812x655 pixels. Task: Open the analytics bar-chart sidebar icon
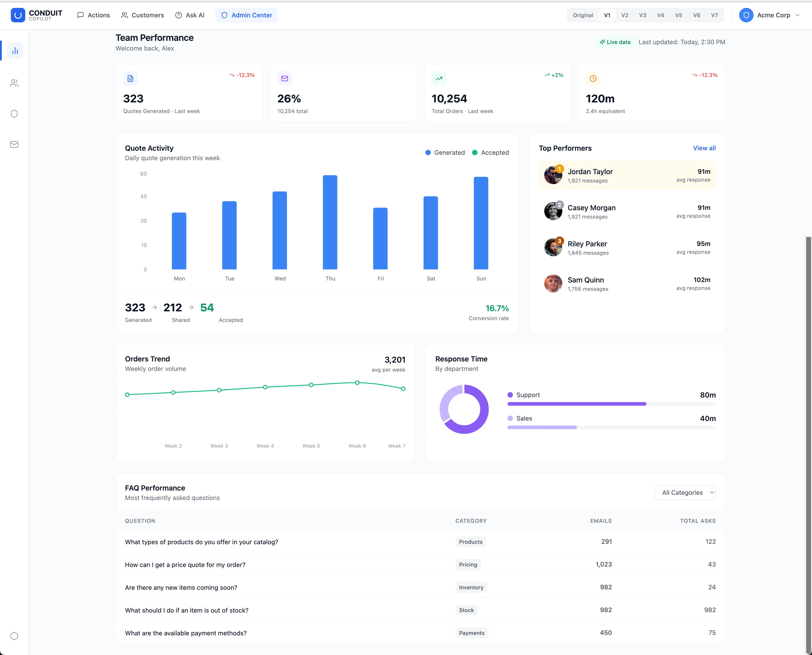pyautogui.click(x=15, y=51)
